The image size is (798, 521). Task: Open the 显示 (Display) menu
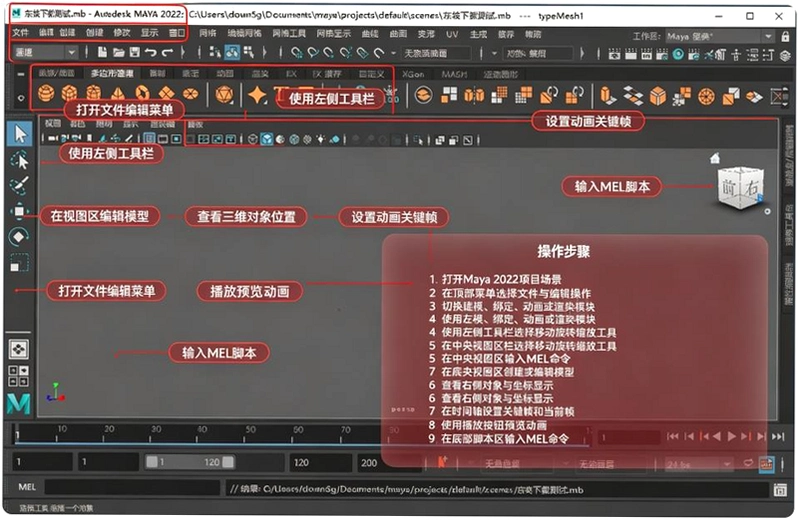149,33
